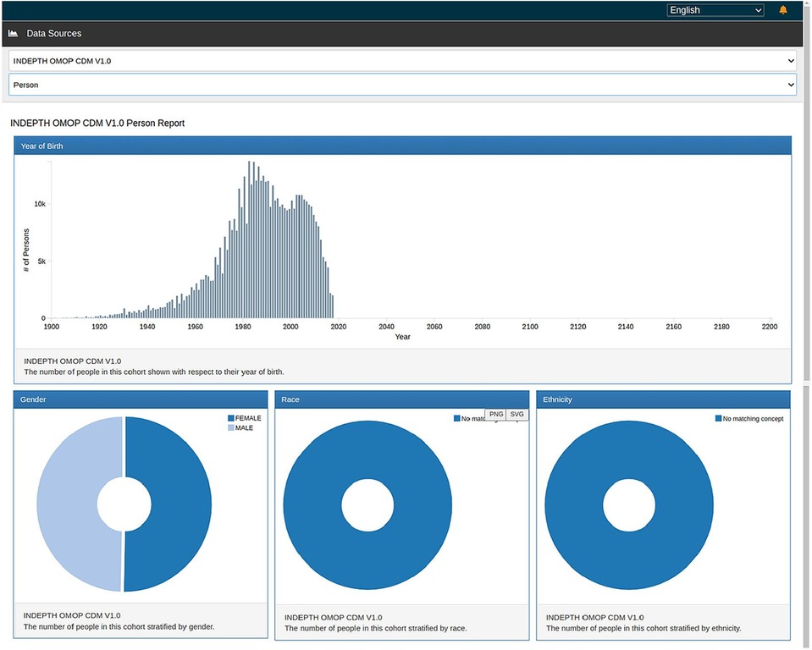Image resolution: width=812 pixels, height=650 pixels.
Task: Click the 'stratified by race' description text
Action: (375, 628)
